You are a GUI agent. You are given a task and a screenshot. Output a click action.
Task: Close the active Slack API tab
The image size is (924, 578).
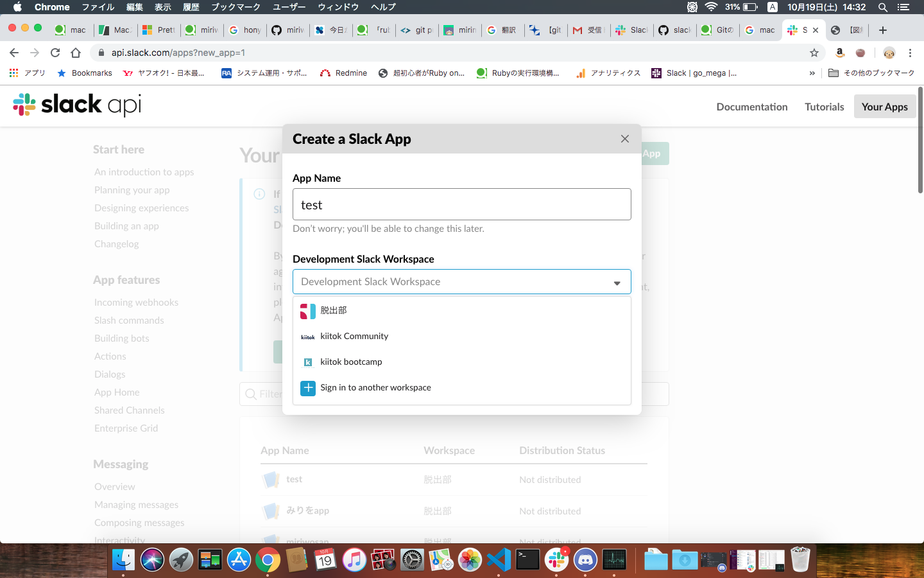tap(816, 30)
